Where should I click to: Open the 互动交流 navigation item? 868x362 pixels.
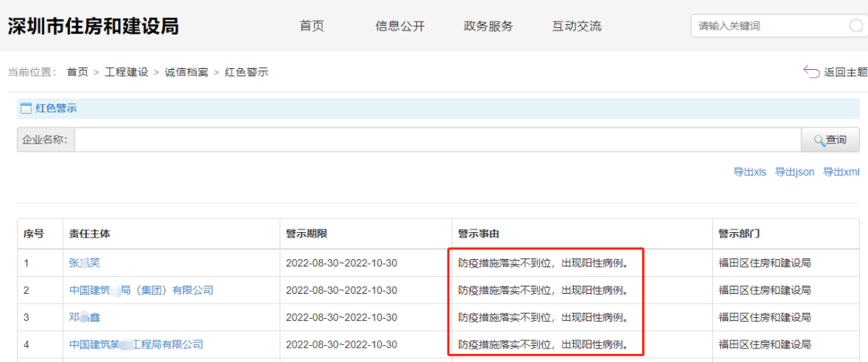pyautogui.click(x=577, y=26)
